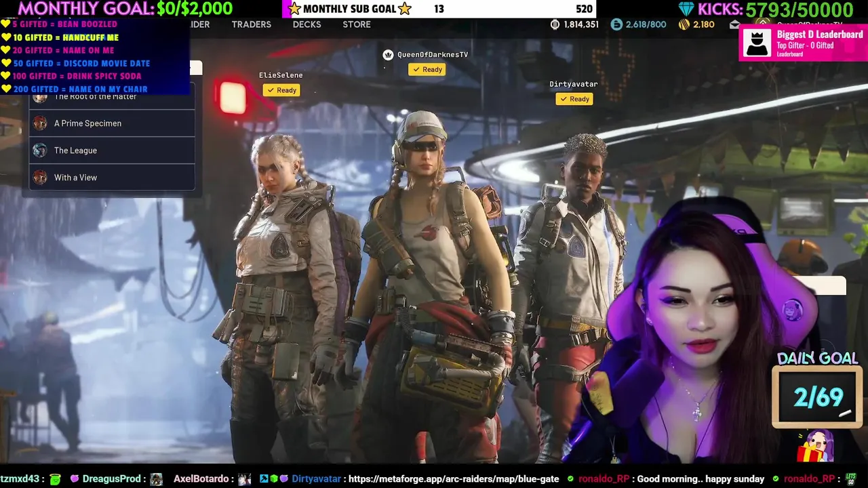Select the quest 'With a View'

[112, 178]
